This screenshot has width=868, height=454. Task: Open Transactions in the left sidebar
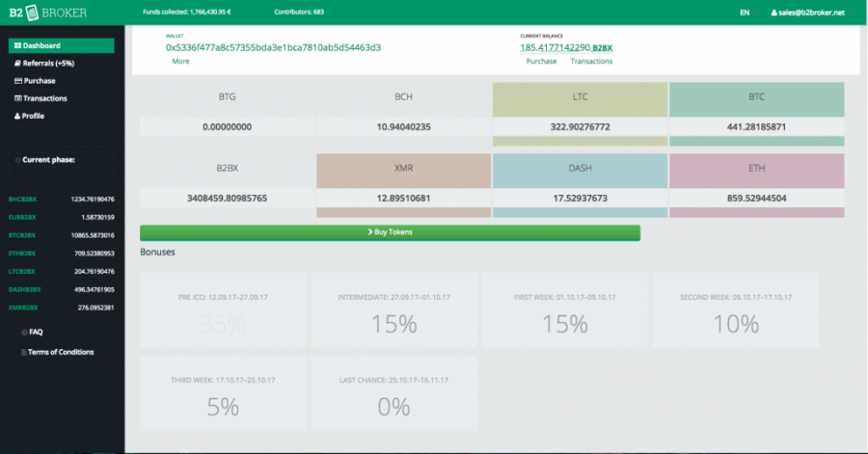tap(41, 98)
